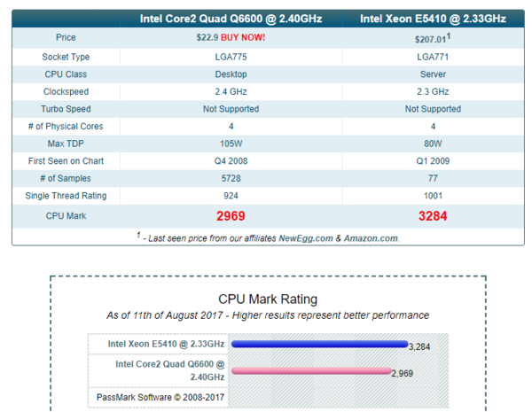The image size is (532, 412).
Task: Click the blue Xeon E5410 chart bar
Action: coord(319,345)
